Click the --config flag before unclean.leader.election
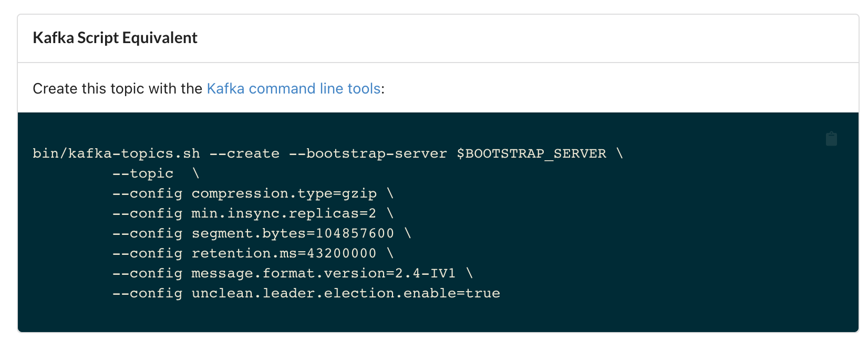This screenshot has height=351, width=868. (147, 293)
